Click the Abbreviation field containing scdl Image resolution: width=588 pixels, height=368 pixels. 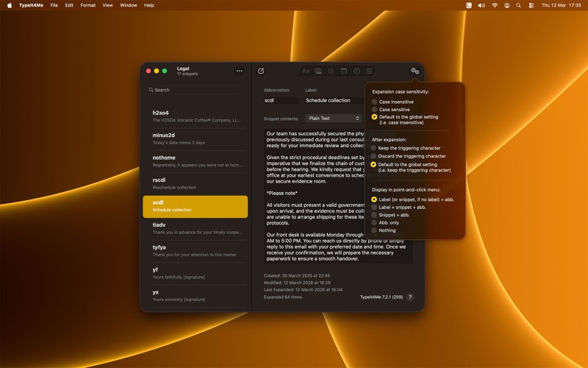pyautogui.click(x=281, y=101)
